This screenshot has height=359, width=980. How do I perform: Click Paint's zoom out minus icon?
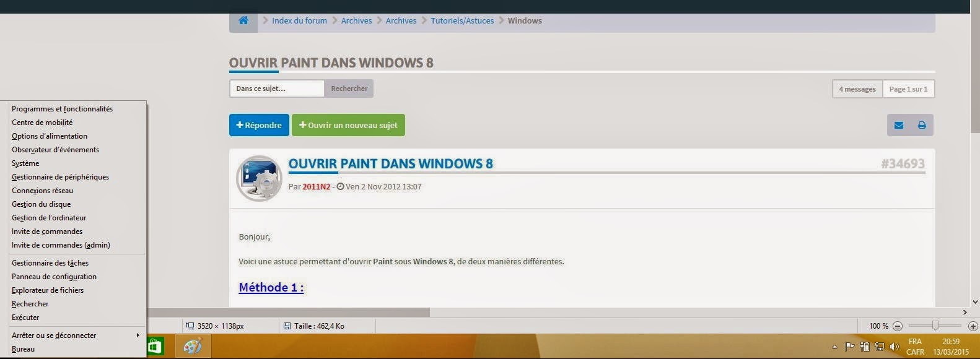pyautogui.click(x=898, y=326)
